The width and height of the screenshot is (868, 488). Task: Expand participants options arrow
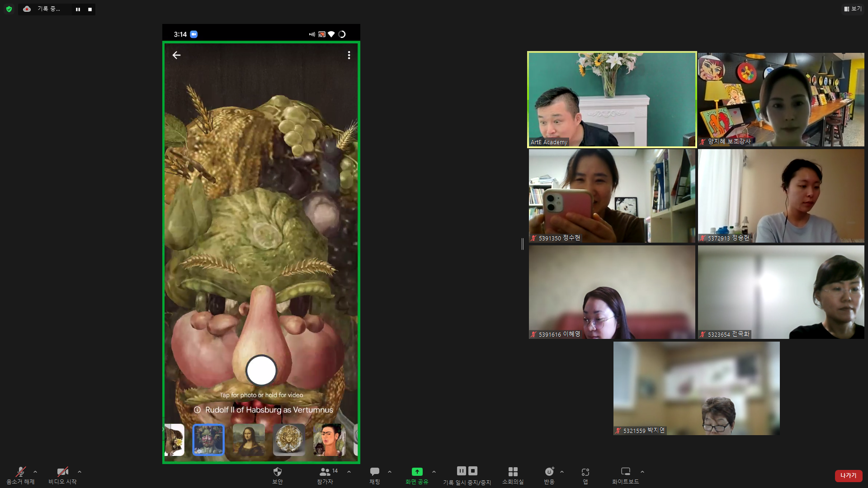349,472
